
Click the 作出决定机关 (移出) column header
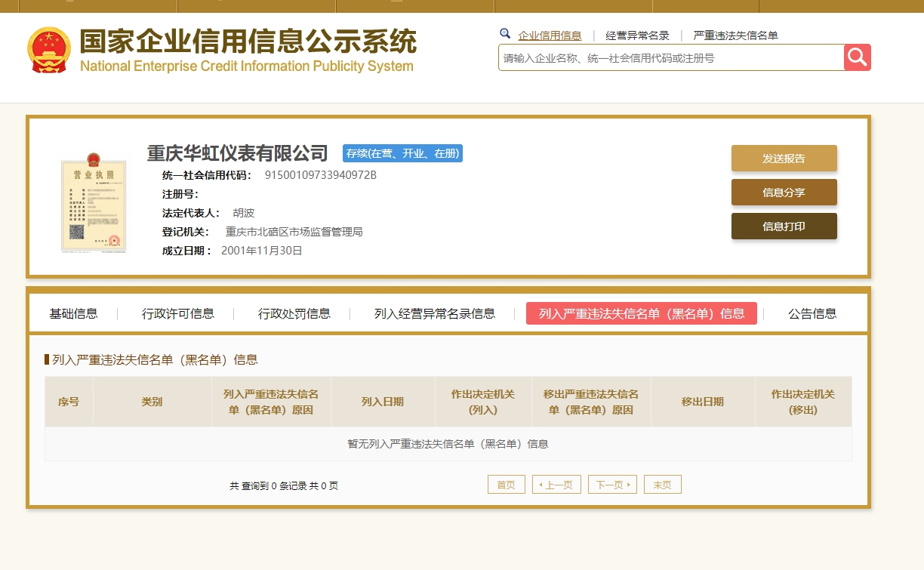[x=803, y=402]
